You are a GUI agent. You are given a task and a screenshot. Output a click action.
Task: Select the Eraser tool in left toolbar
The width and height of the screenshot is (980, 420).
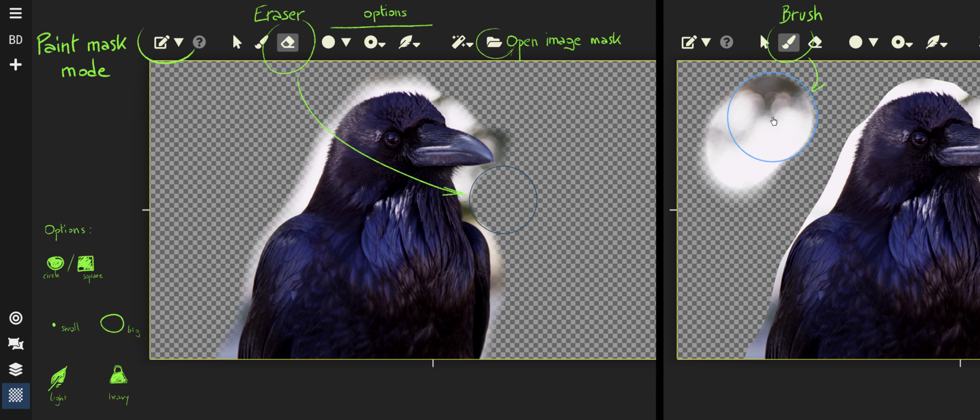coord(288,43)
